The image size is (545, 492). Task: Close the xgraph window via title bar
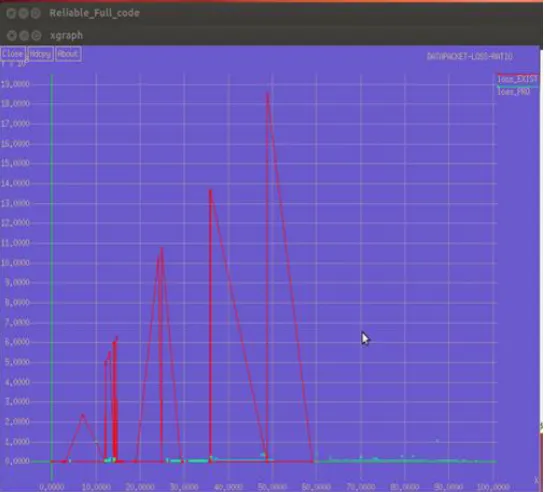pos(12,35)
